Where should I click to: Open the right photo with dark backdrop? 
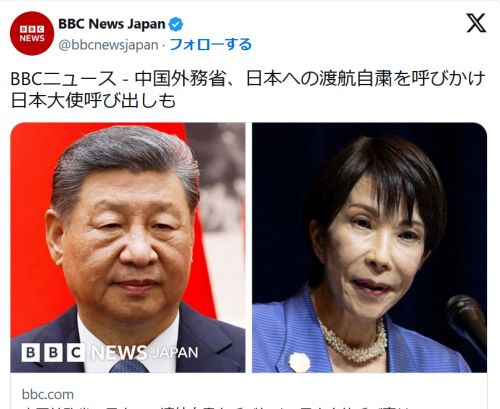pos(369,247)
